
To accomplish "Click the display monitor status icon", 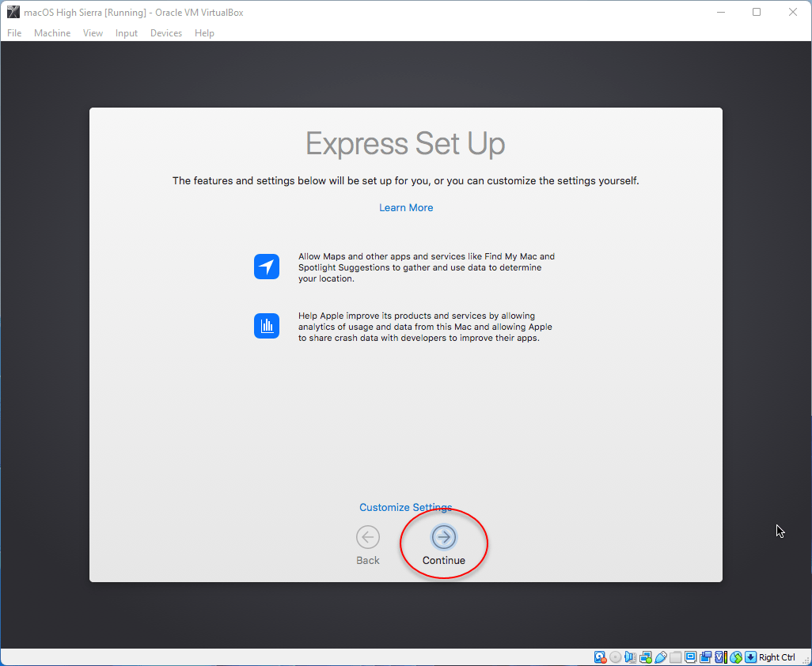I will pyautogui.click(x=690, y=657).
